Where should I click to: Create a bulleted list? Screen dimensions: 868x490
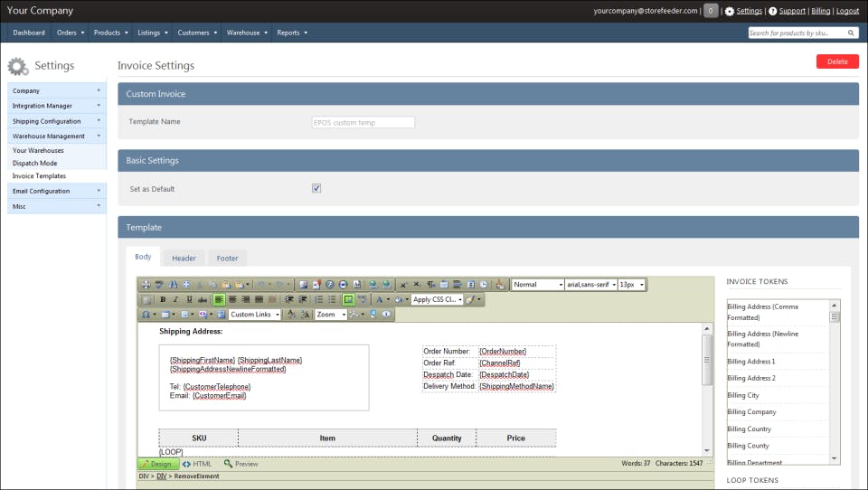(x=332, y=299)
